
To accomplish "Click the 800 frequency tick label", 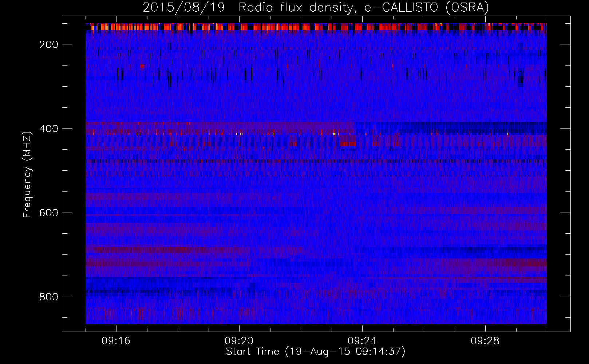I will tap(49, 297).
